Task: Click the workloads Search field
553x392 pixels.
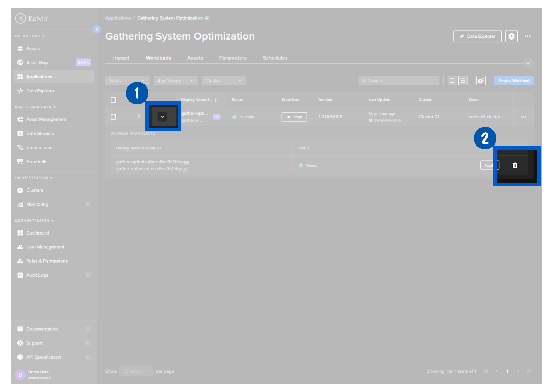Action: click(399, 81)
